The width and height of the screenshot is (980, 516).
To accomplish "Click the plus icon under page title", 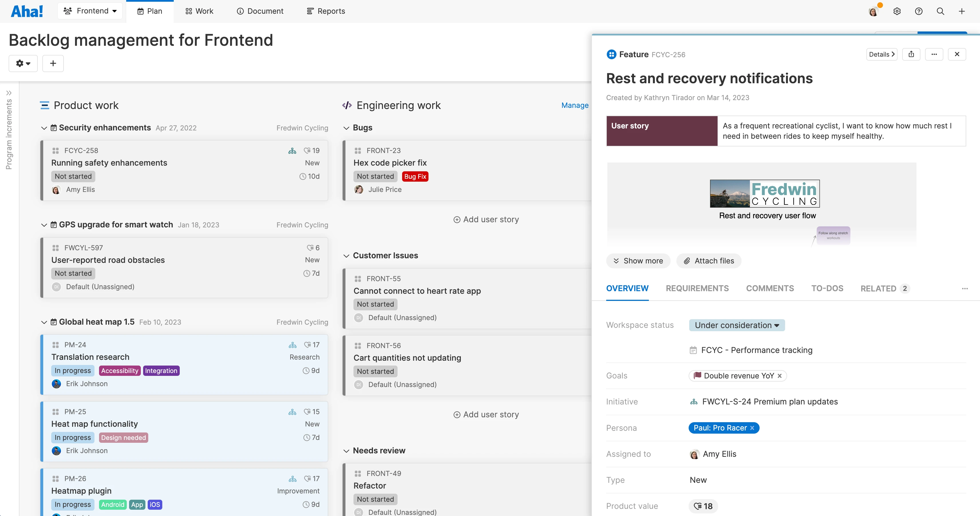I will click(x=53, y=63).
